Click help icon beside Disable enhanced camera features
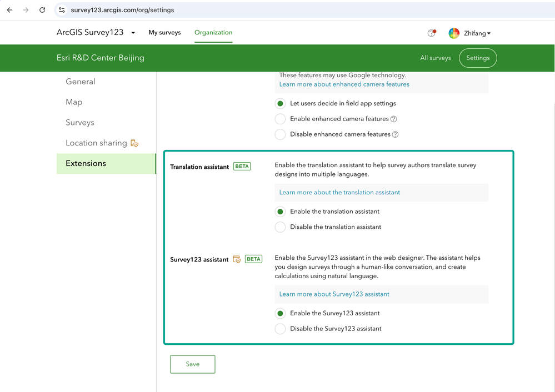 pos(396,134)
